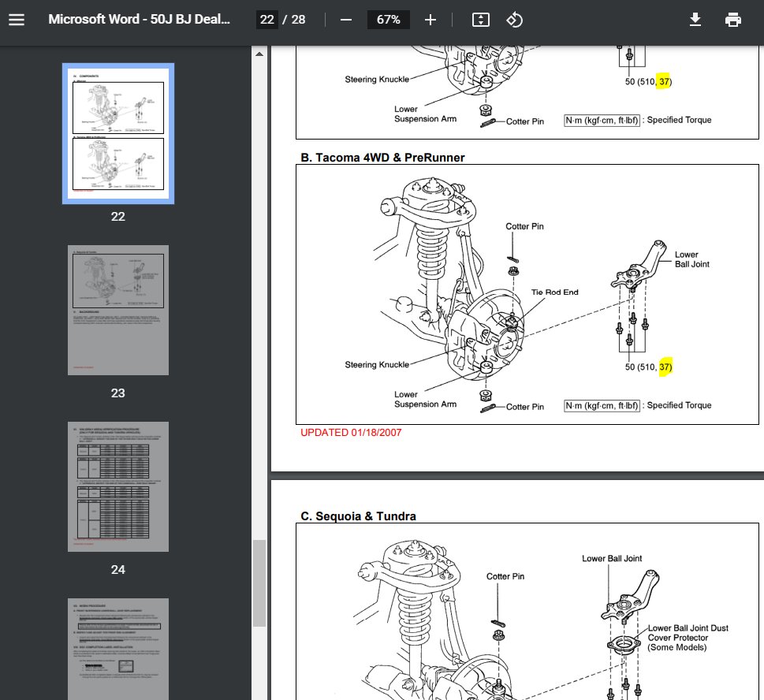
Task: Click the 'Tie Rod End' label
Action: tap(554, 292)
